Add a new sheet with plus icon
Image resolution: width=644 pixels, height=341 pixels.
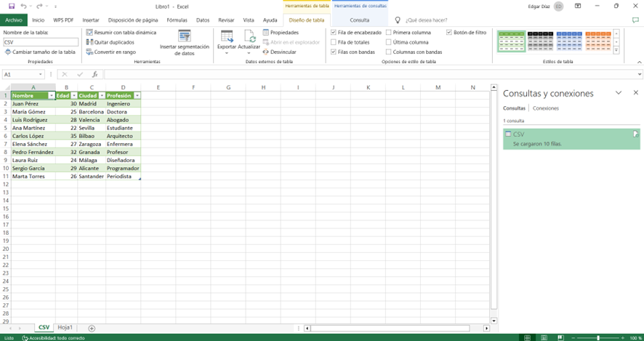(x=92, y=328)
